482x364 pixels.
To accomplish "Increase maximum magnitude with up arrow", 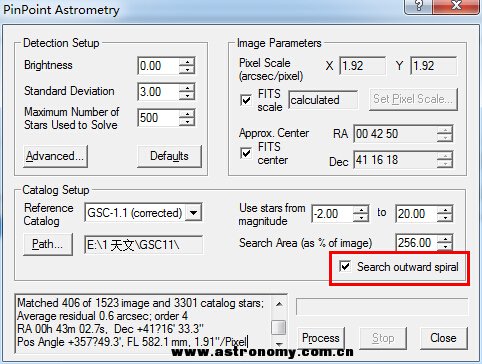I will (x=445, y=209).
